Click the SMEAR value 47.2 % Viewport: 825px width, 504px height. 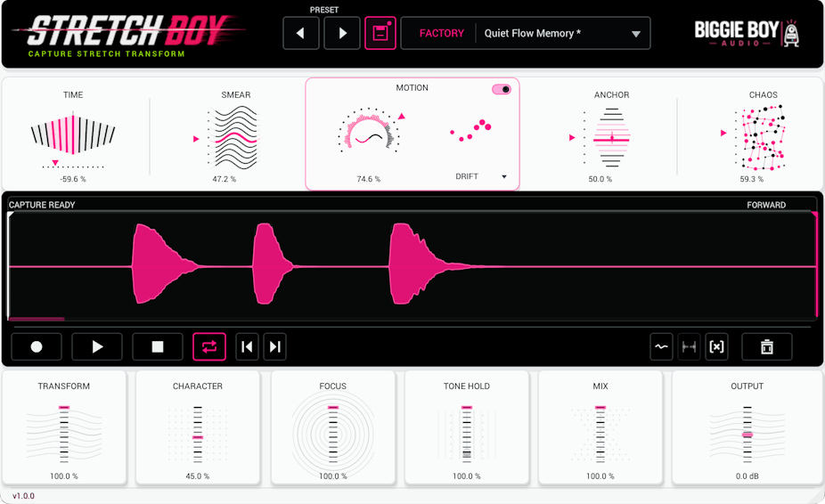[x=225, y=179]
